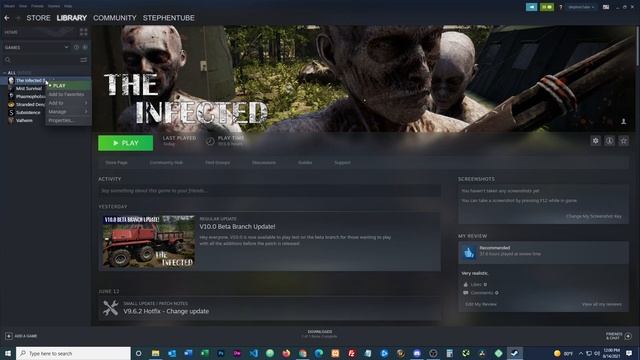Screen dimensions: 640x360
Task: Open the STEPHENTUBE profile tab
Action: (x=169, y=18)
